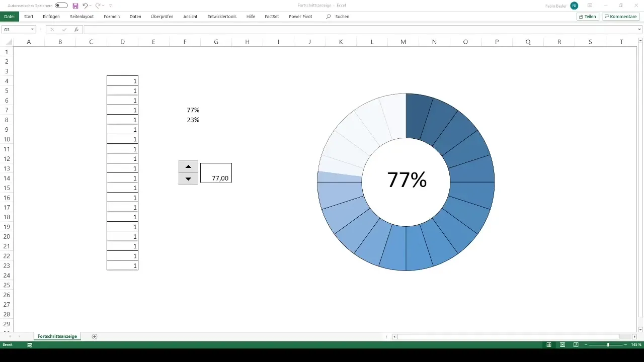This screenshot has width=644, height=362.
Task: Open the Entwicklertools ribbon tab
Action: pos(222,17)
